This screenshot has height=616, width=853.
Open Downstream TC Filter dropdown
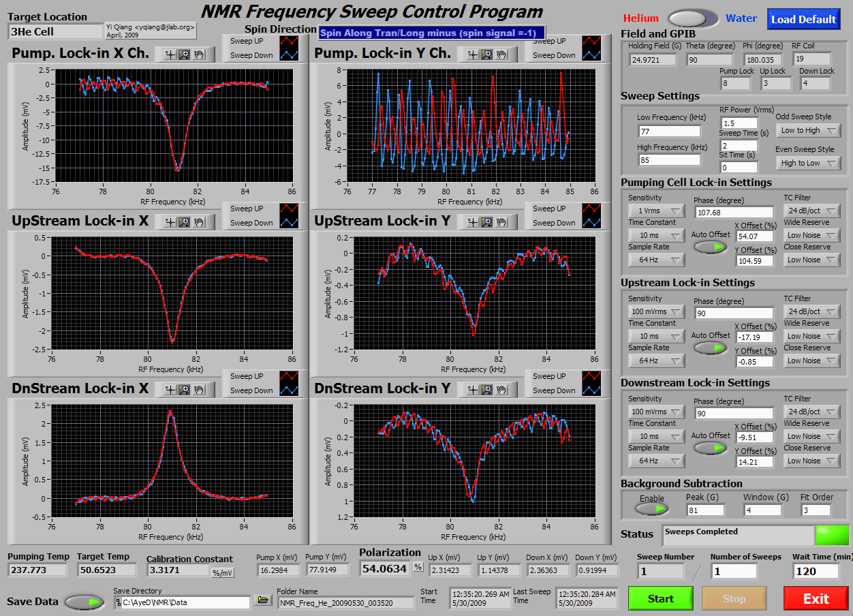(x=811, y=412)
